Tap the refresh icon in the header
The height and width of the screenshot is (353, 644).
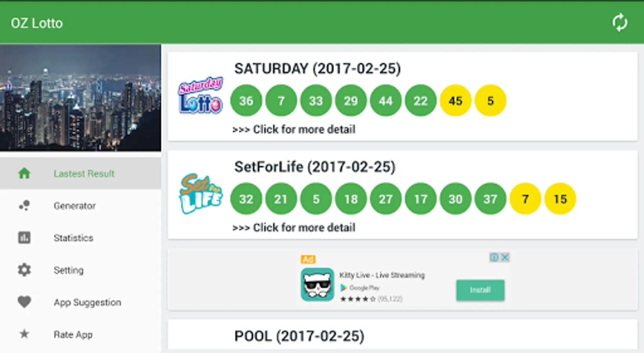tap(619, 22)
